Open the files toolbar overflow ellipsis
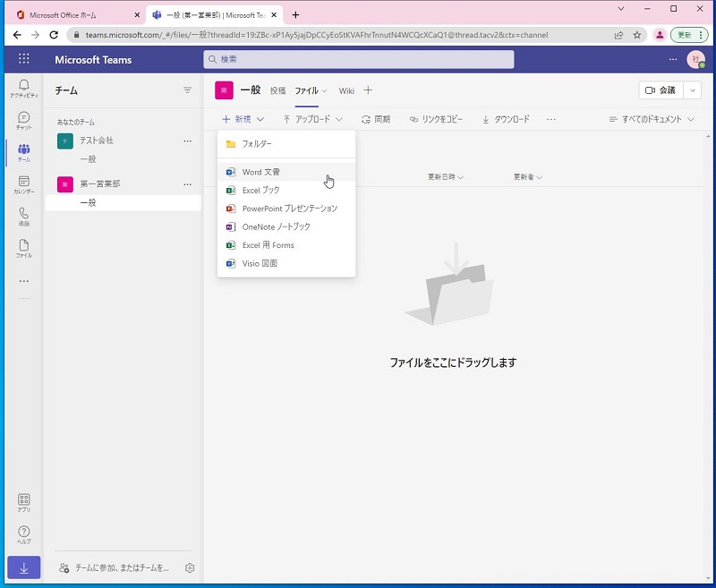Viewport: 716px width, 588px height. (551, 119)
